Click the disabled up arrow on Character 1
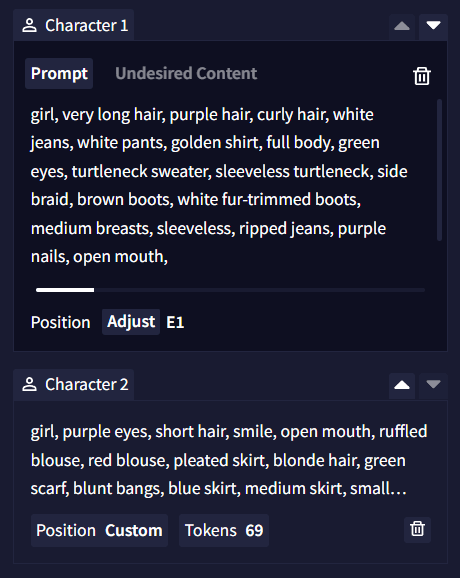460x578 pixels. 402,26
